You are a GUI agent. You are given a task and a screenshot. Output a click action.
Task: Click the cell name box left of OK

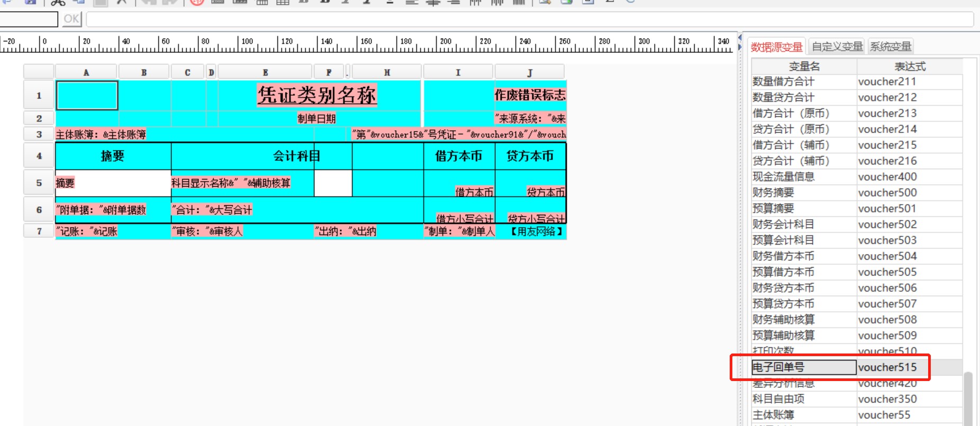(28, 19)
